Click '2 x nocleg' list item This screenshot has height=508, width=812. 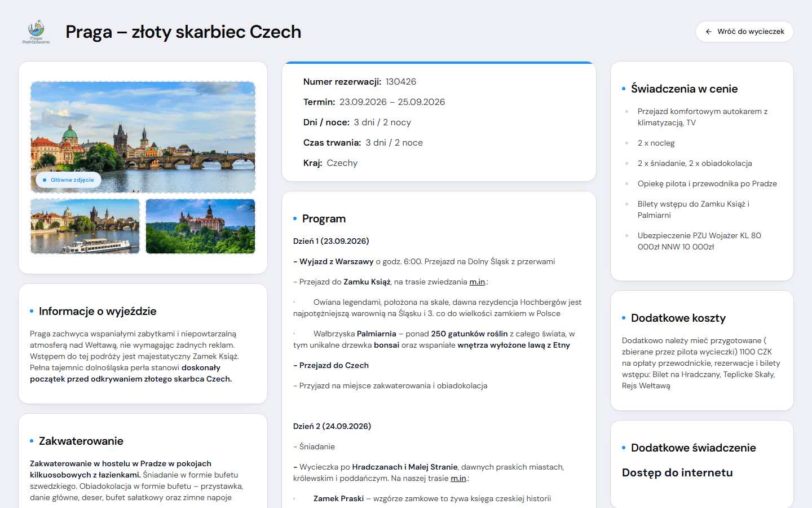click(x=656, y=143)
